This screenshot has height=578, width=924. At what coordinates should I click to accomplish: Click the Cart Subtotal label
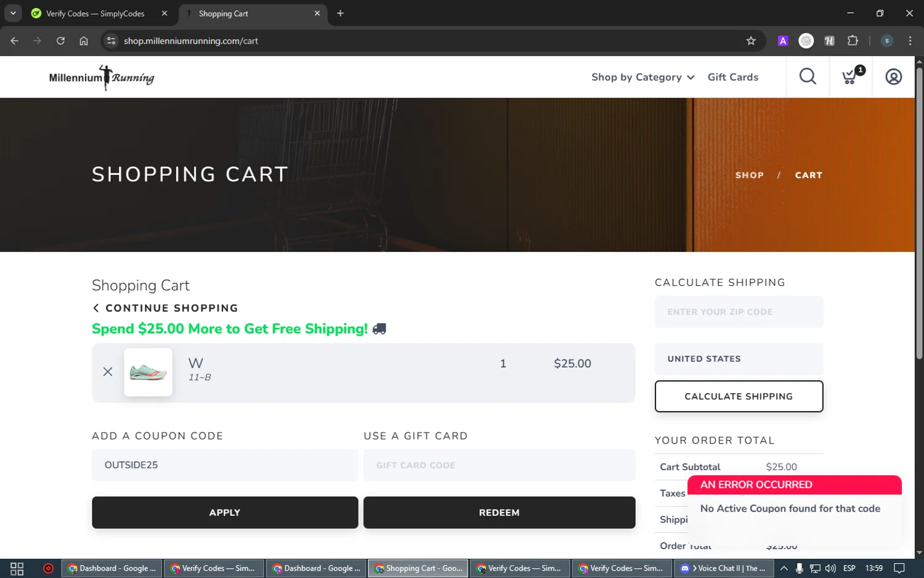(690, 467)
